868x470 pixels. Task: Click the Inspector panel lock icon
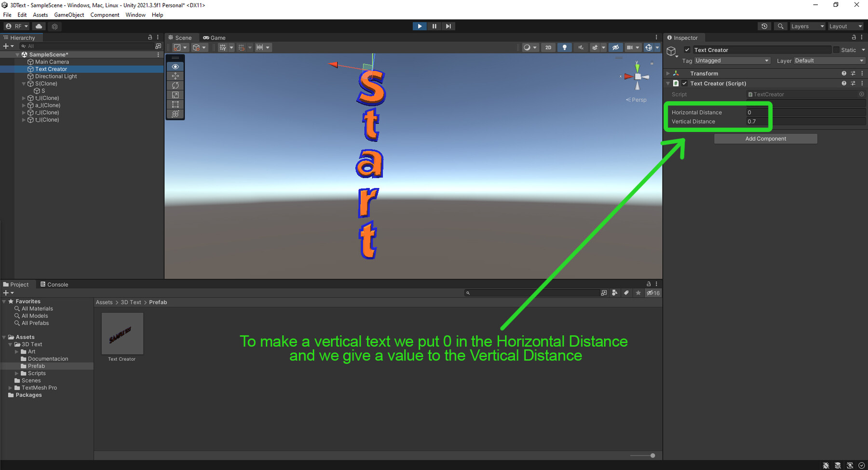[854, 37]
